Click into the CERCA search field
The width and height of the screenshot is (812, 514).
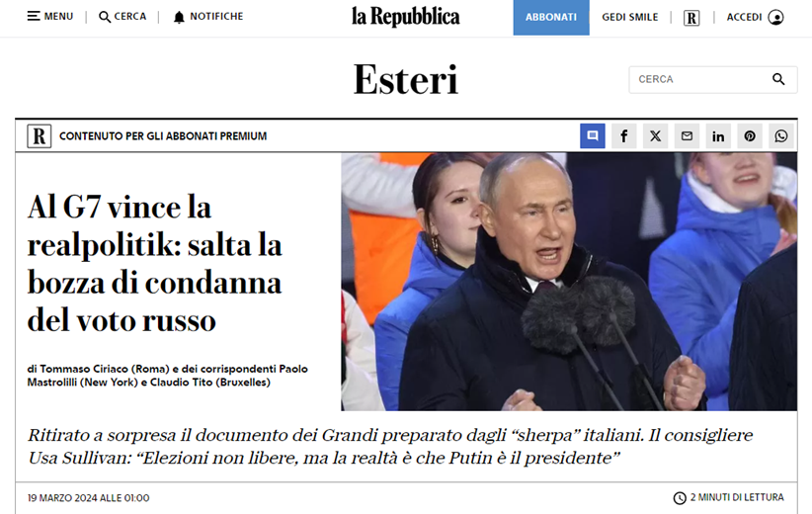[699, 79]
